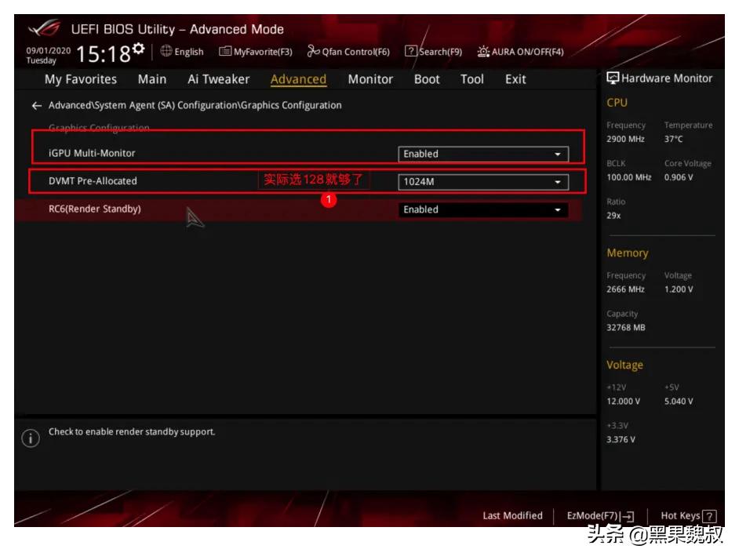739x560 pixels.
Task: Click the Qfan Control fan icon
Action: 314,51
